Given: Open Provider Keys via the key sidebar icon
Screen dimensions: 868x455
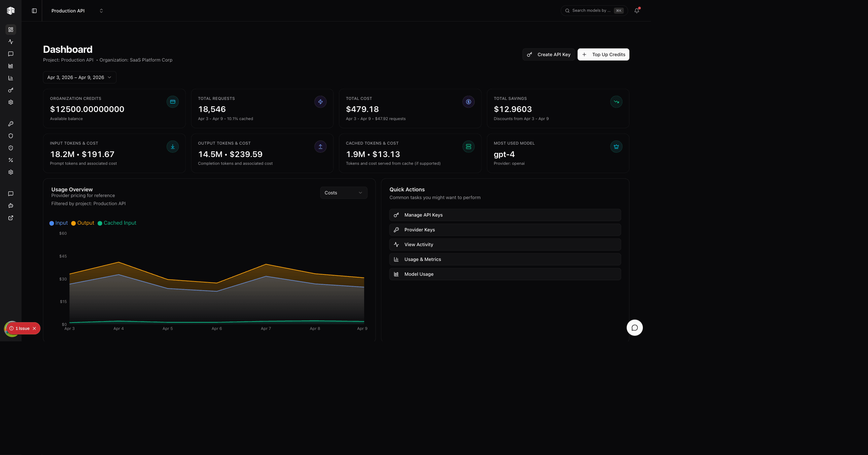Looking at the screenshot, I should point(10,124).
